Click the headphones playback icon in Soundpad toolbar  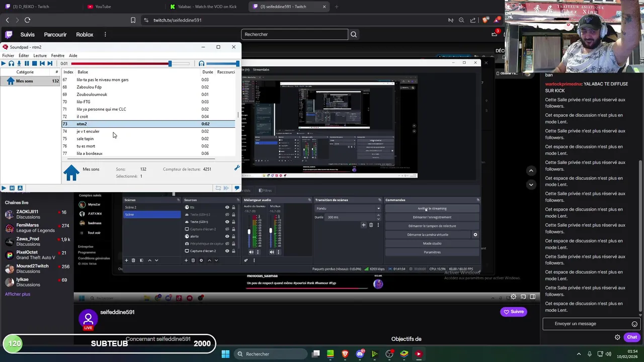click(x=11, y=63)
